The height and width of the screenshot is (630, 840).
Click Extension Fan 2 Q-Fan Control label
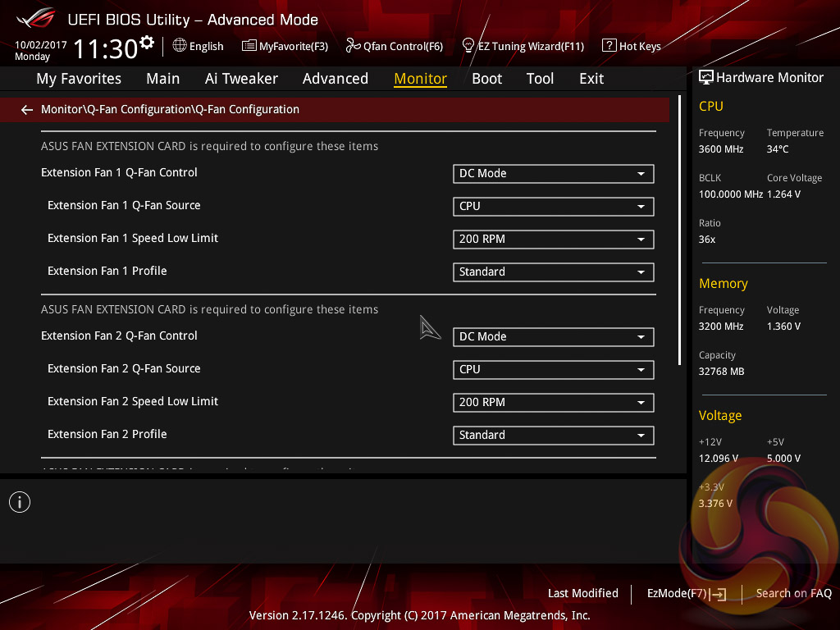119,336
